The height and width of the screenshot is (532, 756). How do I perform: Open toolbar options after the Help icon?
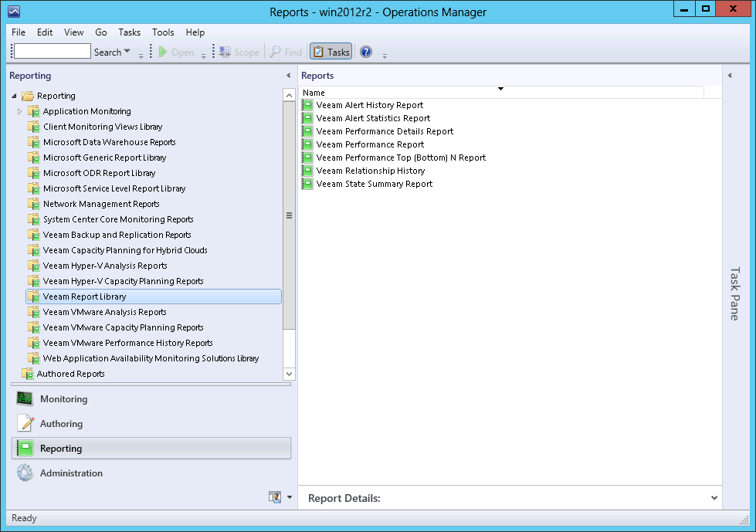point(385,56)
